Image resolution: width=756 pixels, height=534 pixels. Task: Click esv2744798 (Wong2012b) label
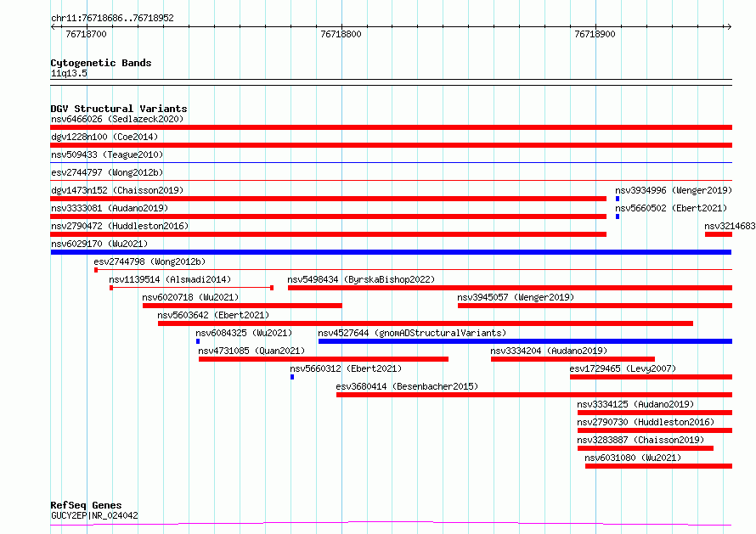(150, 261)
